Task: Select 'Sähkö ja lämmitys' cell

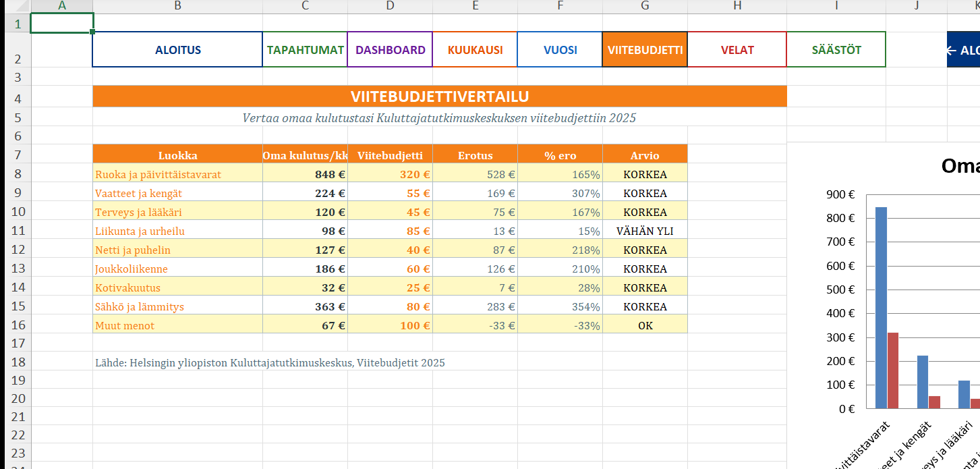Action: pos(177,306)
